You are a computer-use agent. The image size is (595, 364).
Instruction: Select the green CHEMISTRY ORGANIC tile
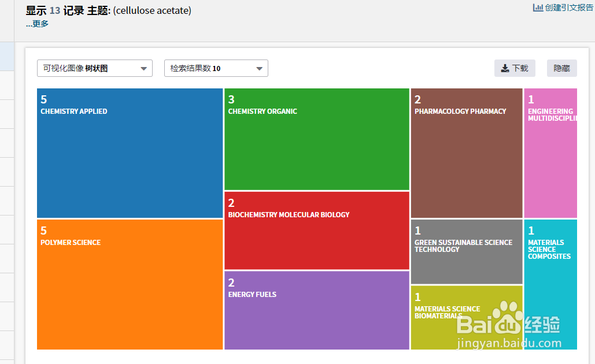click(317, 139)
